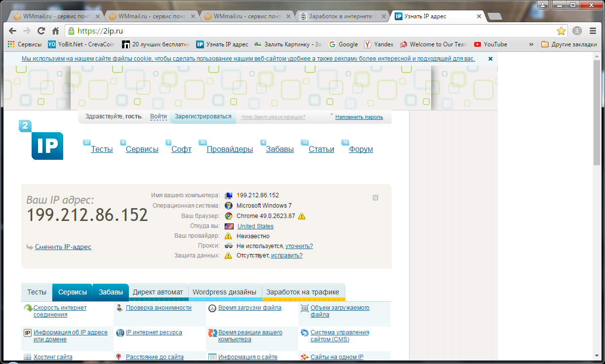Switch to the Заработок в интернете tab
This screenshot has height=364, width=605.
(x=341, y=16)
